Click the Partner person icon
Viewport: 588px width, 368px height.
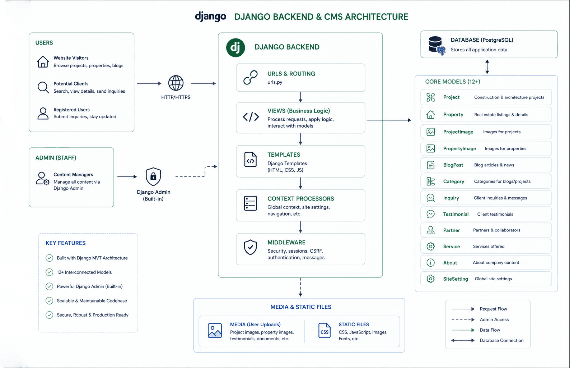(431, 230)
